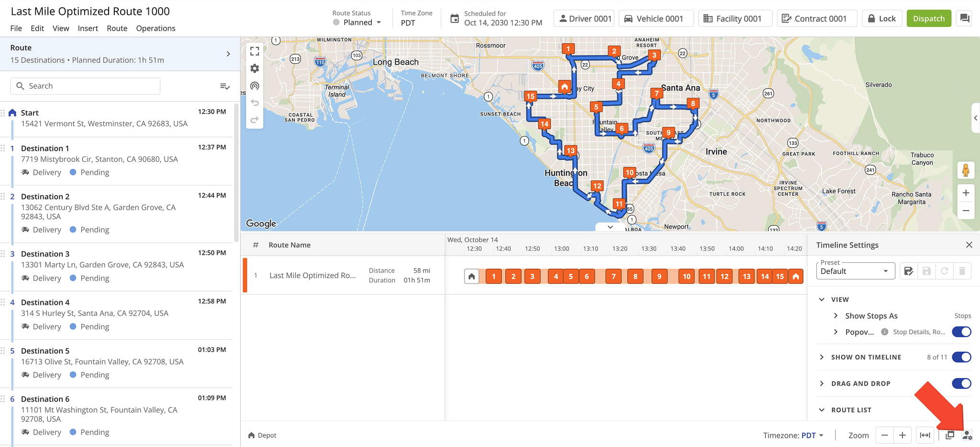Click the map undo arrow icon
This screenshot has height=447, width=980.
tap(255, 103)
